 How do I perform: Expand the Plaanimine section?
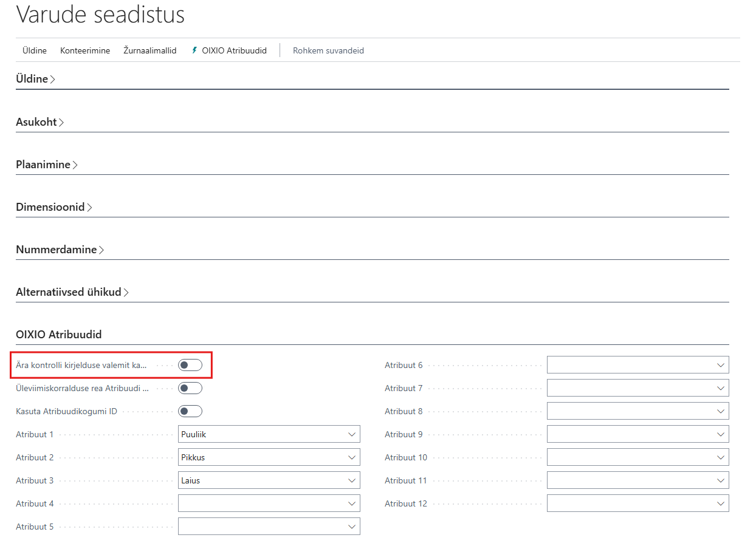pyautogui.click(x=46, y=165)
